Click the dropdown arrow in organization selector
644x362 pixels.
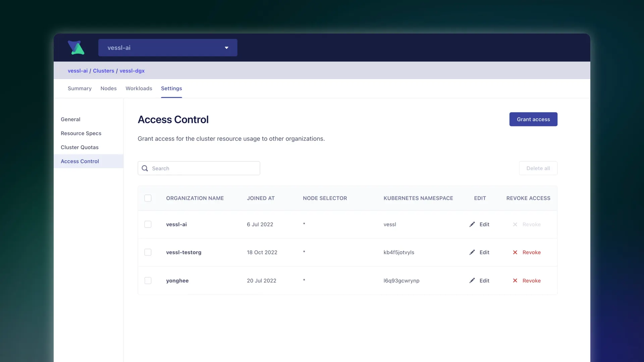[x=226, y=48]
